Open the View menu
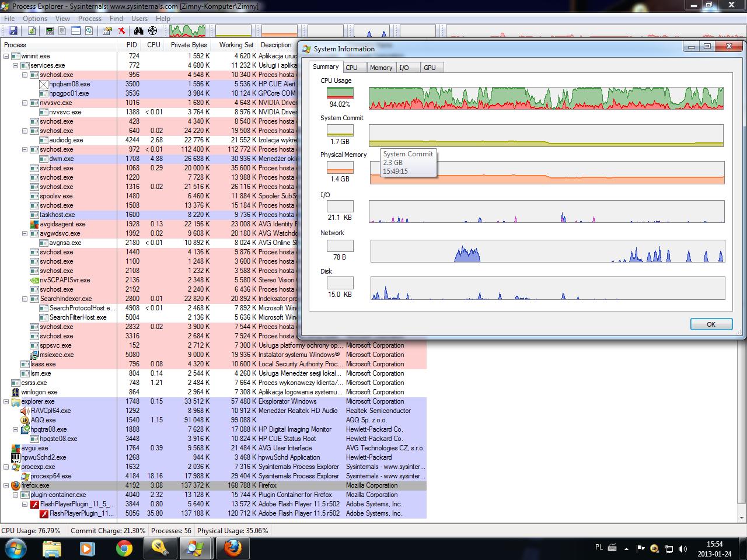 click(x=62, y=19)
